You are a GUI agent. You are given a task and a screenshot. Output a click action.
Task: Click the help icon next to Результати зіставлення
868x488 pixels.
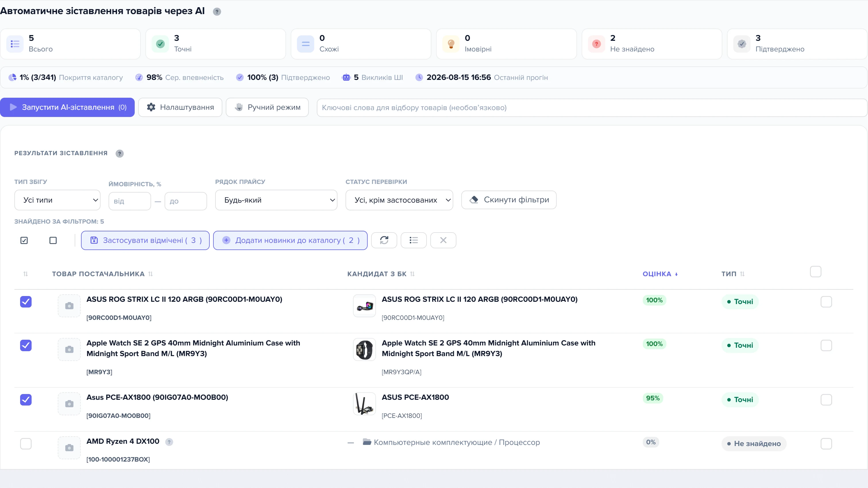coord(119,153)
